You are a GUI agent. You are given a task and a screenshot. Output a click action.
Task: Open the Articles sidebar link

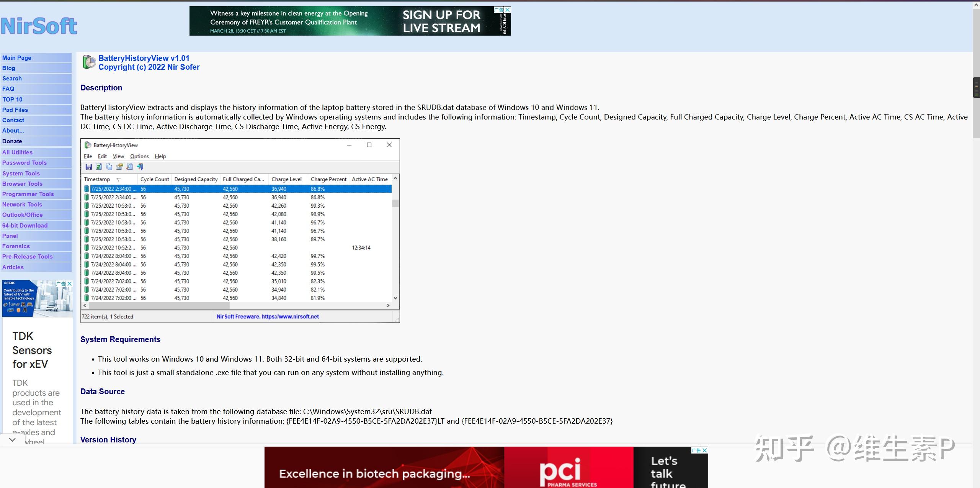click(13, 267)
